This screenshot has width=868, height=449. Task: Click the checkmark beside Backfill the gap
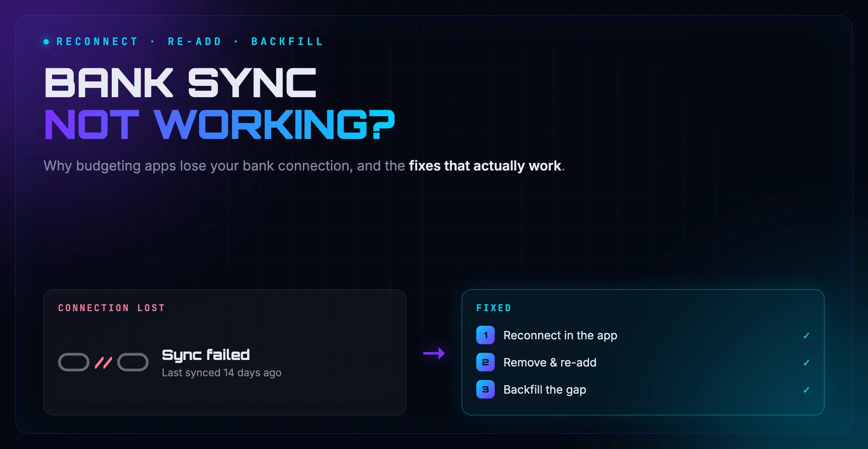click(x=806, y=390)
